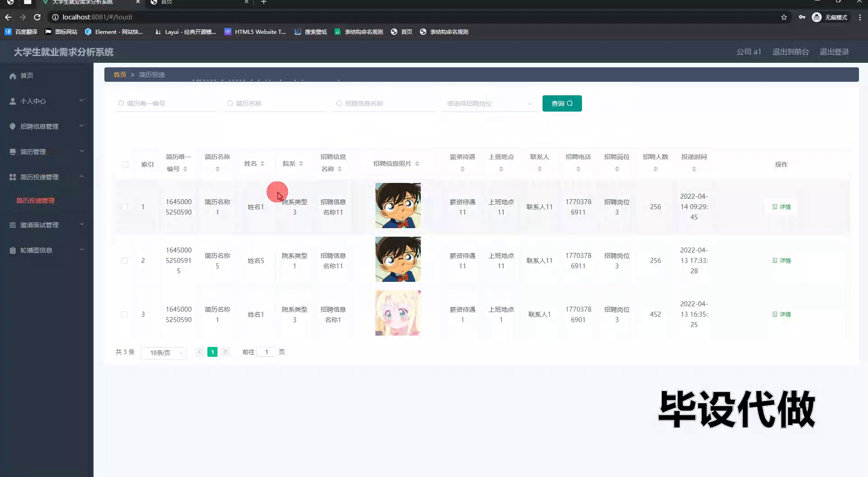This screenshot has height=477, width=868.
Task: Click the 个人中心 person icon
Action: point(13,101)
